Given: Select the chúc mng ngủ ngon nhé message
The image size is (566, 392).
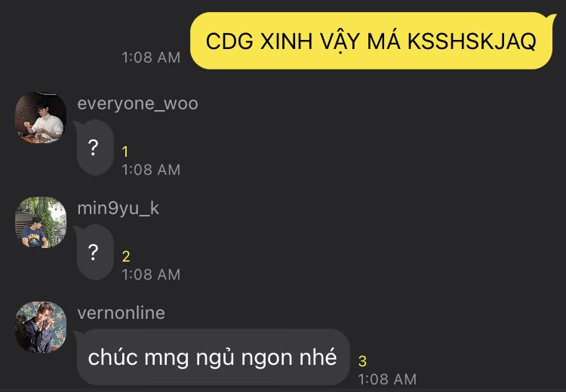Looking at the screenshot, I should (214, 357).
